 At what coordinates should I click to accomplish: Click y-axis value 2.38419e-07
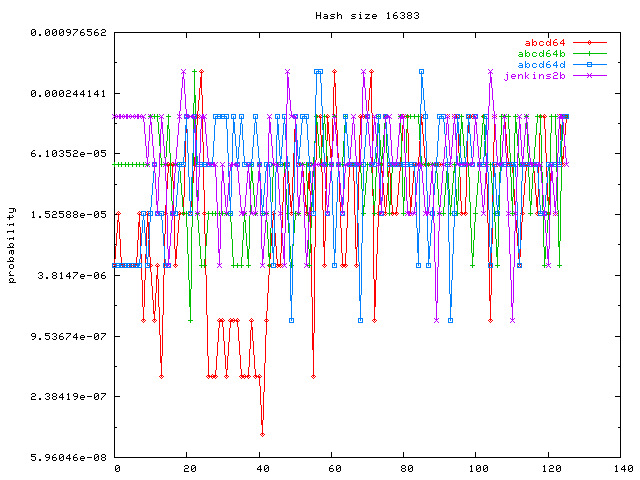tap(68, 396)
